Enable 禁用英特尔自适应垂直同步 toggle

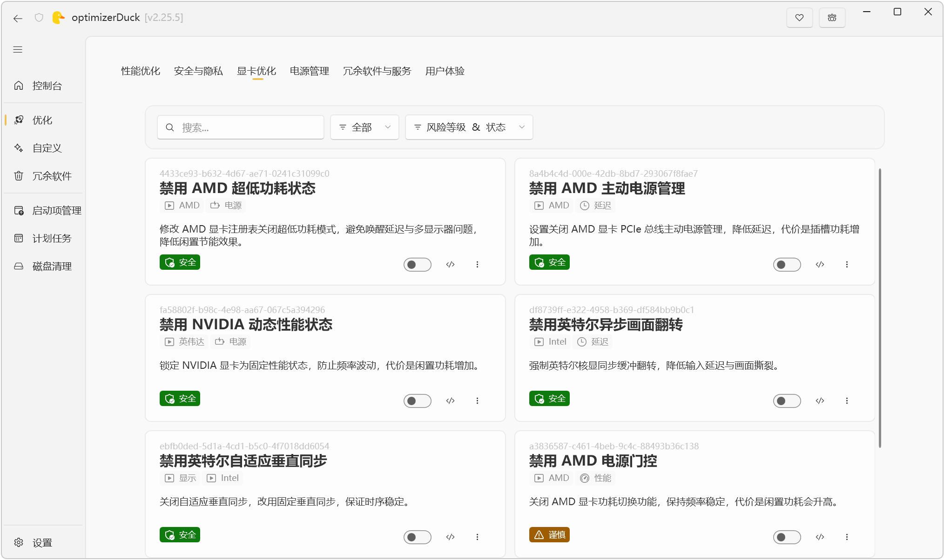tap(418, 537)
